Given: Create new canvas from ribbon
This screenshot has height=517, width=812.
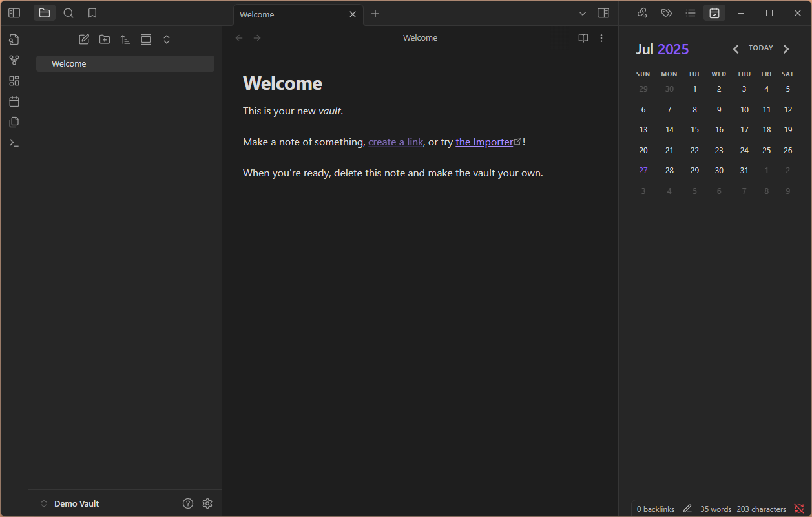Looking at the screenshot, I should (14, 81).
